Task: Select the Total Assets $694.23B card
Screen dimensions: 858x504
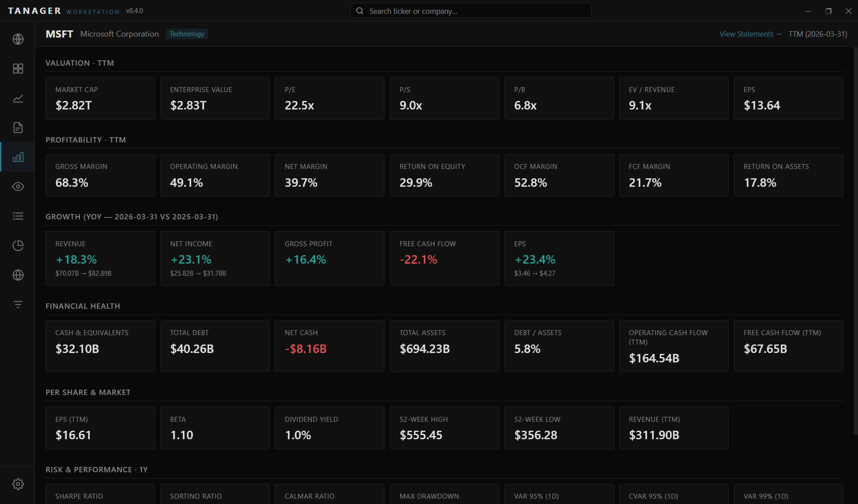Action: tap(444, 346)
